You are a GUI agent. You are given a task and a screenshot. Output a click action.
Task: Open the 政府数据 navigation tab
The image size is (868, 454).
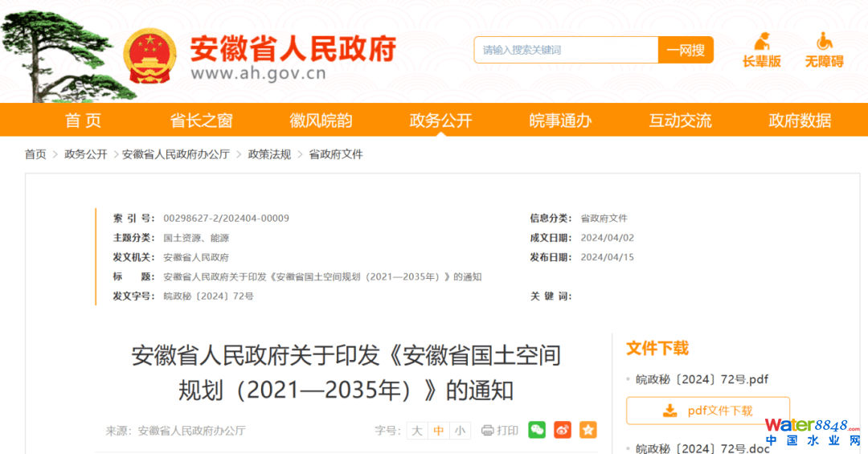(x=800, y=121)
